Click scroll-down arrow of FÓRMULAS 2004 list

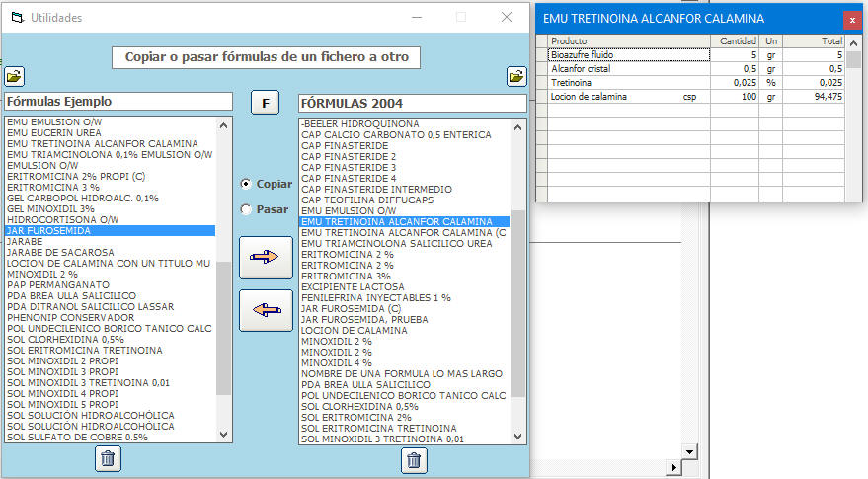pos(517,437)
